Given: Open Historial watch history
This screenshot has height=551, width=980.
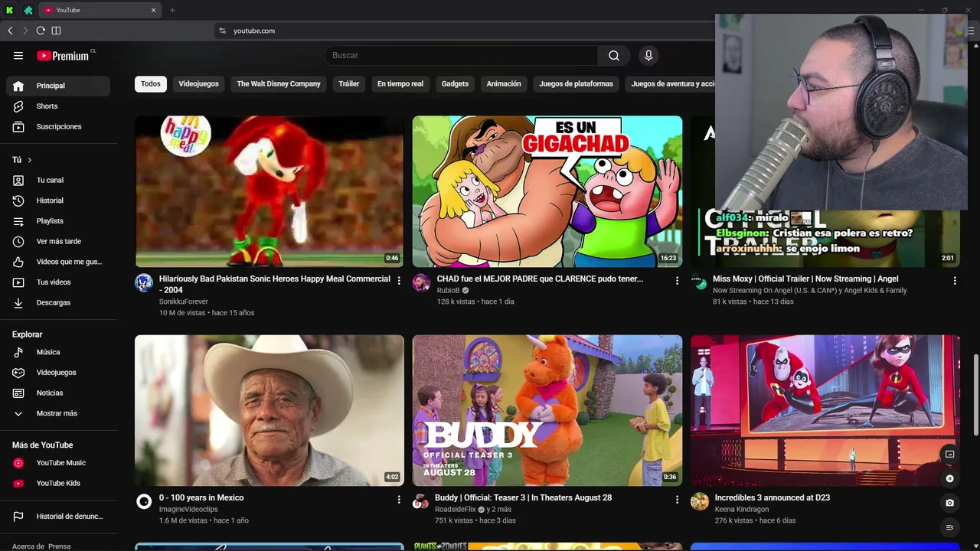Looking at the screenshot, I should tap(58, 201).
